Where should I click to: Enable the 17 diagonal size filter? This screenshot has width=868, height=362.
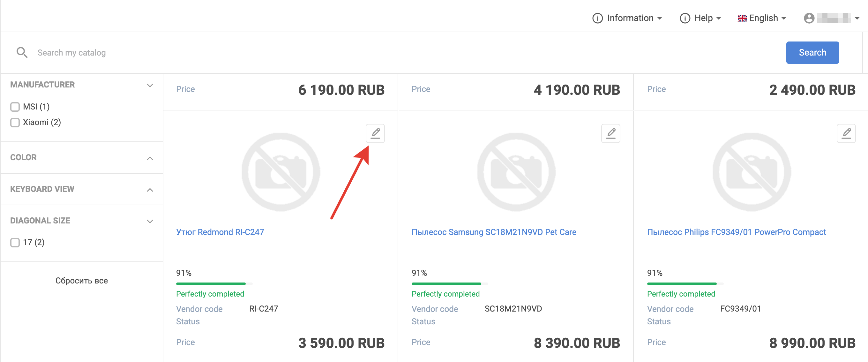pyautogui.click(x=15, y=242)
